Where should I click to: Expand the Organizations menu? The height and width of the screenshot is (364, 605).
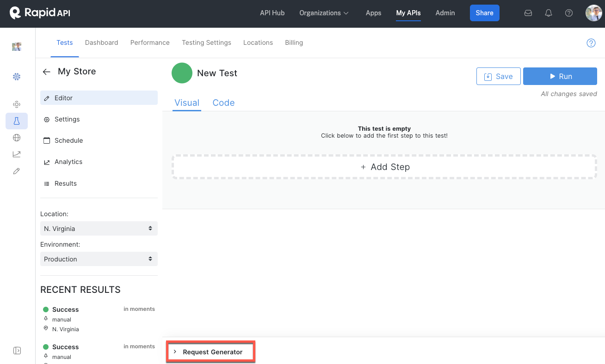(324, 13)
